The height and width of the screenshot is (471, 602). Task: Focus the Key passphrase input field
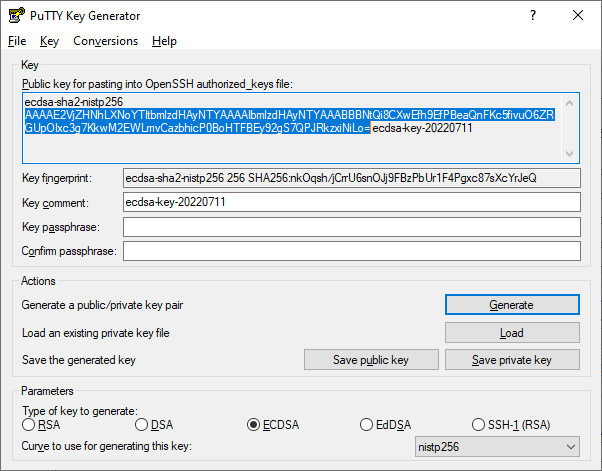[x=350, y=227]
